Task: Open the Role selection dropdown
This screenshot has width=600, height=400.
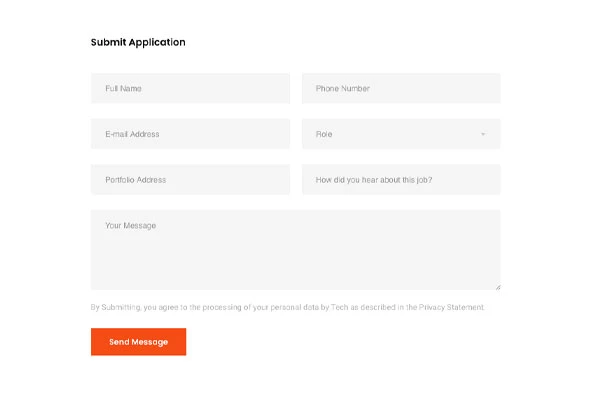Action: (400, 134)
